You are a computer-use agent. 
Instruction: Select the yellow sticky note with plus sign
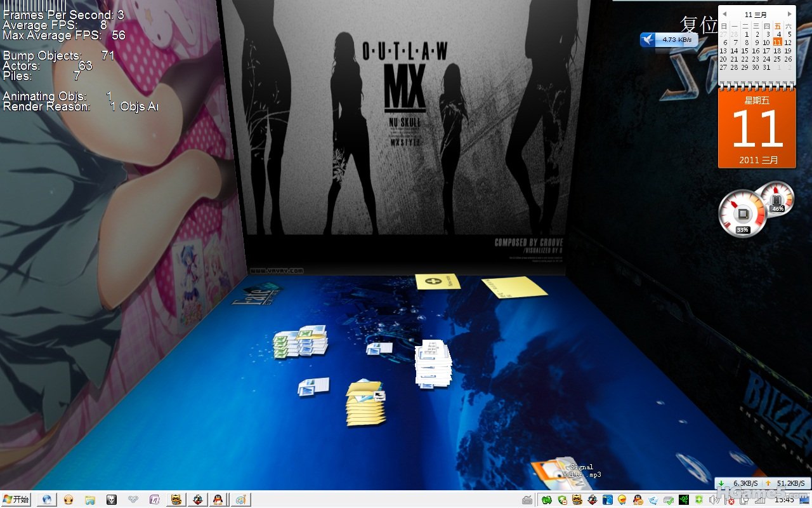(x=436, y=281)
